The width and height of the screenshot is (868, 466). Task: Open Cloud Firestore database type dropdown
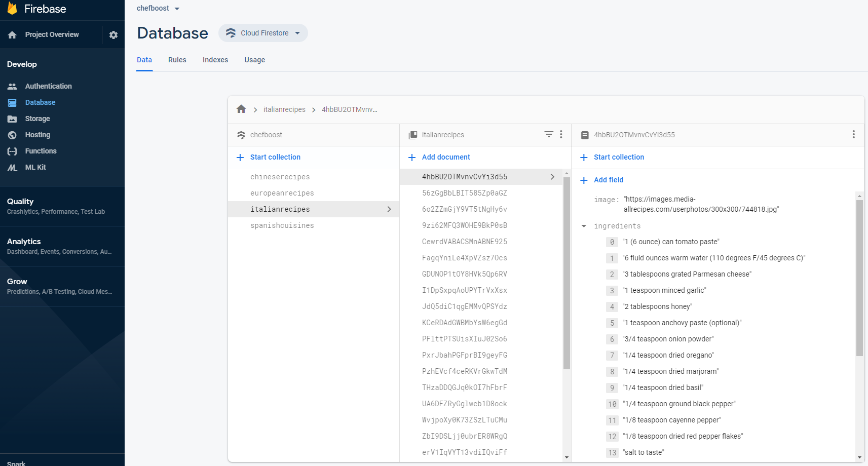pyautogui.click(x=297, y=33)
